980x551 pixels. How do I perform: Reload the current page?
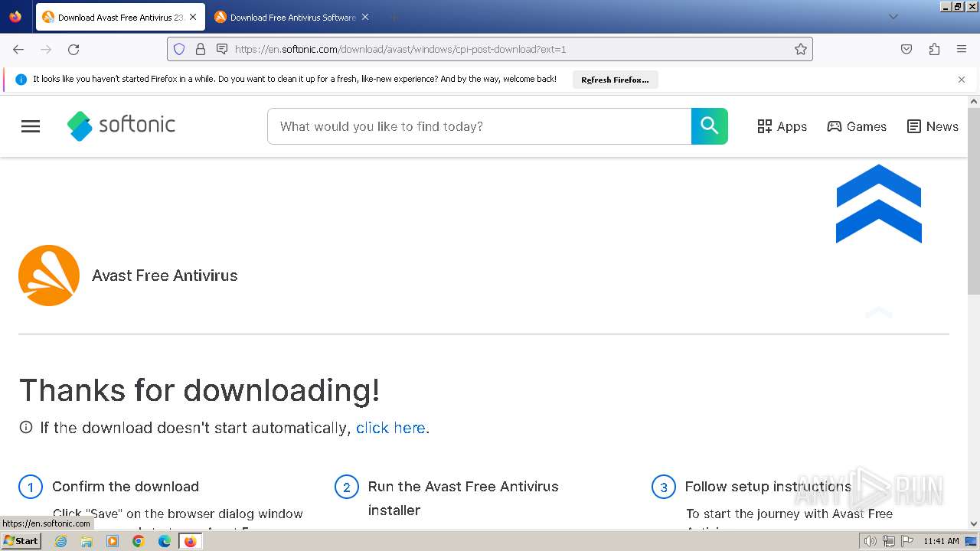point(73,49)
